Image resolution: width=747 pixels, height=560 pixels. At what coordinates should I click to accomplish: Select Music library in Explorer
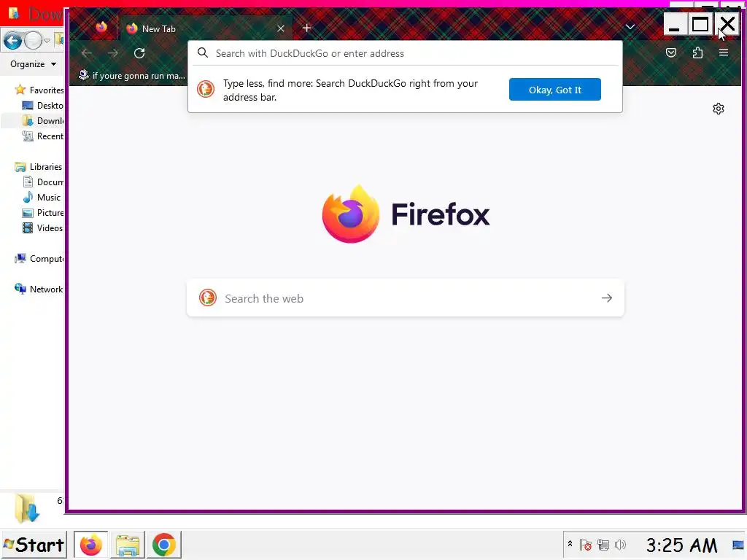pos(42,197)
